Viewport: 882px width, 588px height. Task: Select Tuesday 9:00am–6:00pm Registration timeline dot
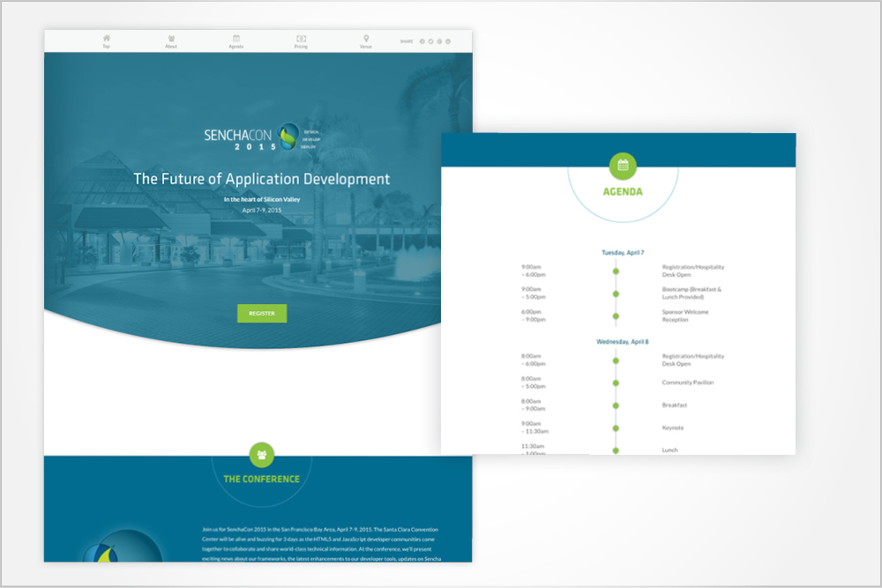(x=616, y=271)
